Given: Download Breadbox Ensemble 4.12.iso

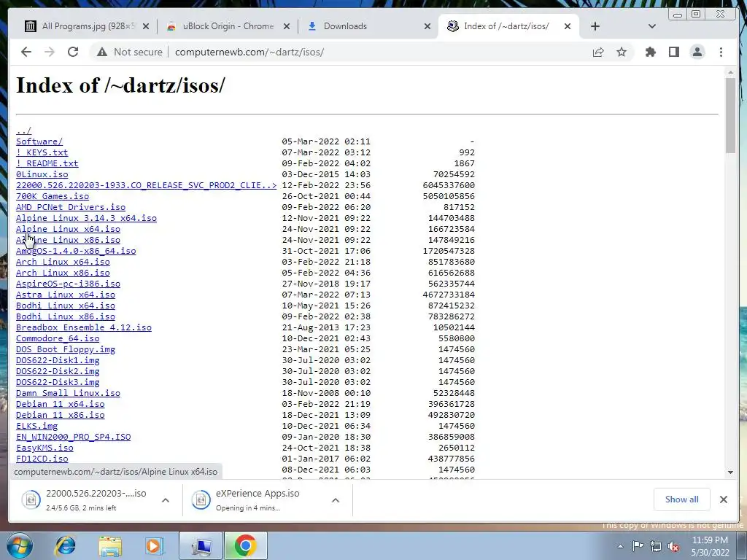Looking at the screenshot, I should pos(84,327).
